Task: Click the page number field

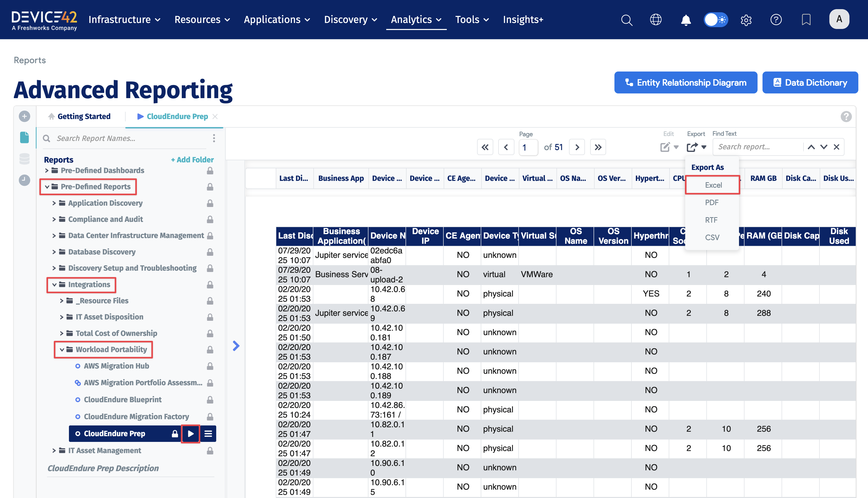Action: point(528,147)
